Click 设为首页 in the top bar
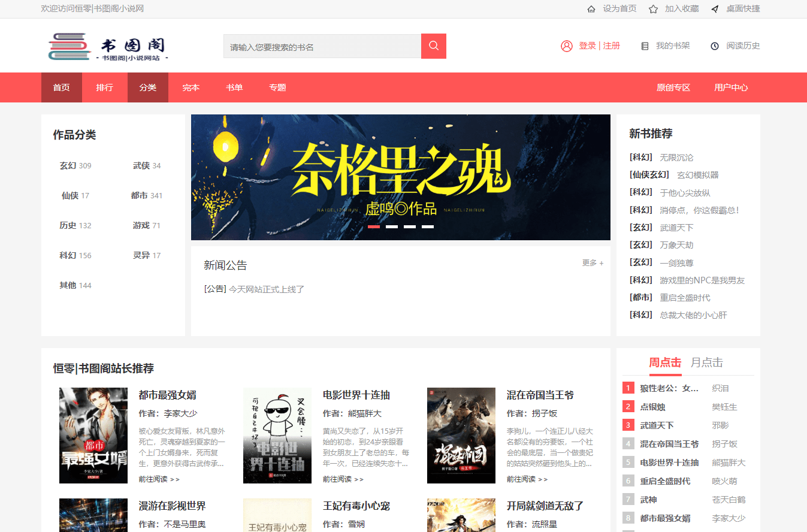Screen dimensions: 807x532 [x=619, y=9]
